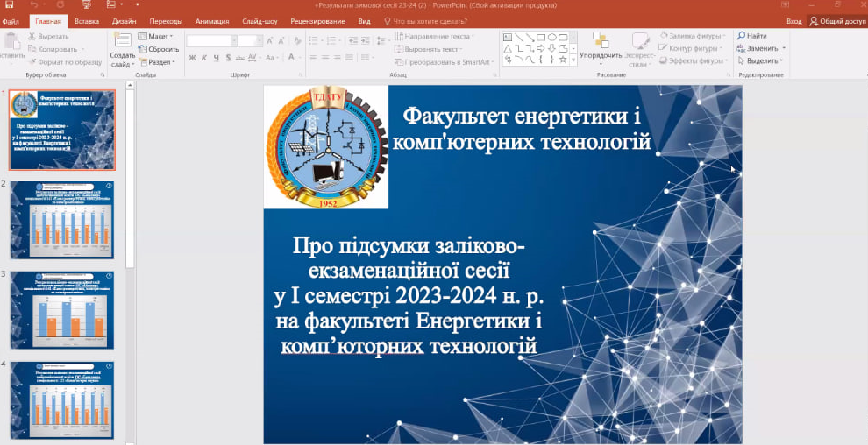Click Формат по образцу format painter
Viewport: 868px width, 445px height.
click(x=66, y=62)
